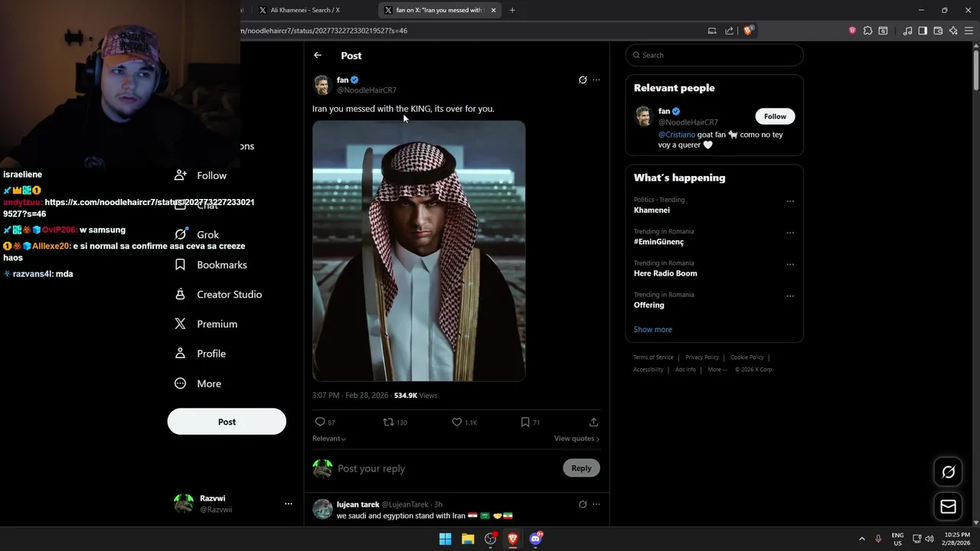This screenshot has width=980, height=551.
Task: Open the floating Messages envelope button
Action: pos(949,507)
